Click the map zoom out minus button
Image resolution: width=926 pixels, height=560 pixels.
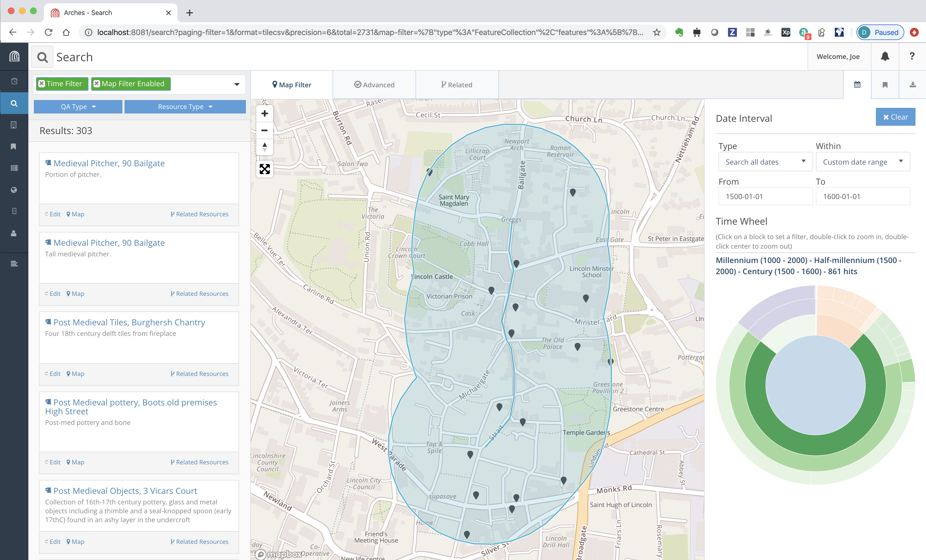pyautogui.click(x=264, y=130)
